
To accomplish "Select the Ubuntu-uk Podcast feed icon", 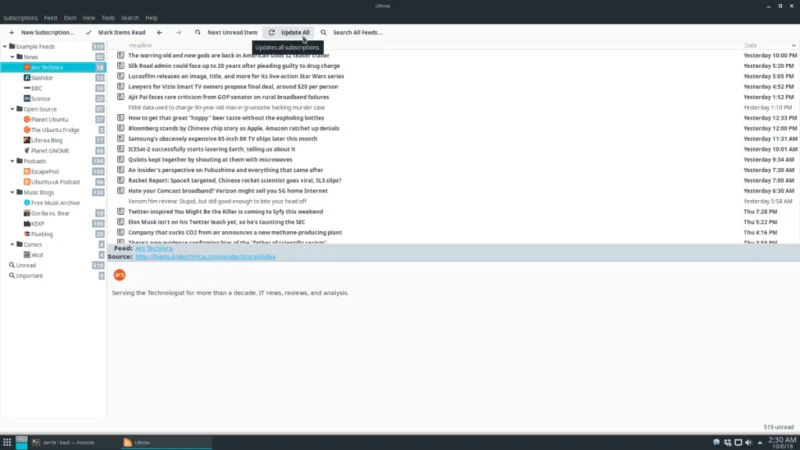I will (x=27, y=182).
